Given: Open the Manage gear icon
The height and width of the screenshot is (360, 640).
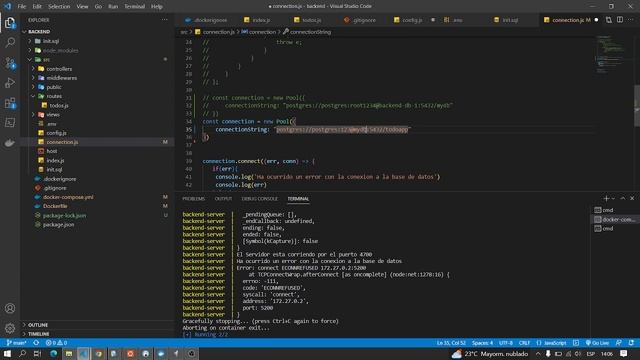Looking at the screenshot, I should (10, 328).
